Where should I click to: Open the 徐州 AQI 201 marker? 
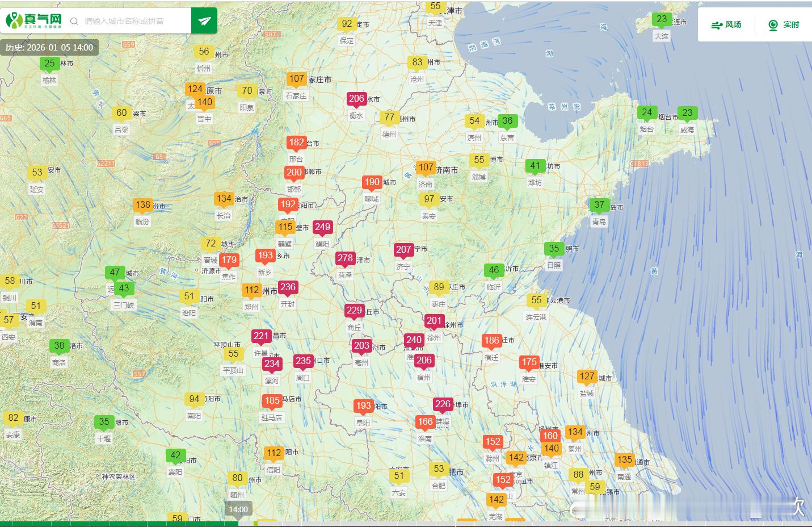tap(434, 321)
